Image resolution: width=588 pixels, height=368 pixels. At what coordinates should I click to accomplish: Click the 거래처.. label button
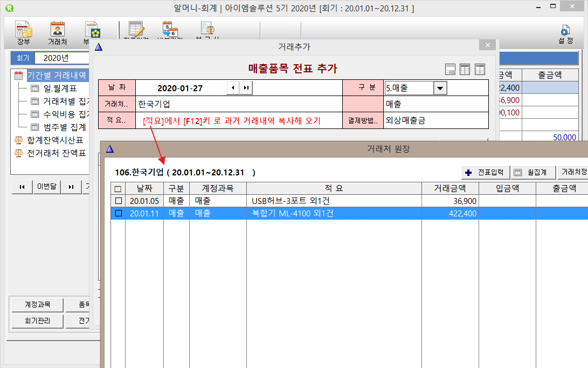point(116,104)
